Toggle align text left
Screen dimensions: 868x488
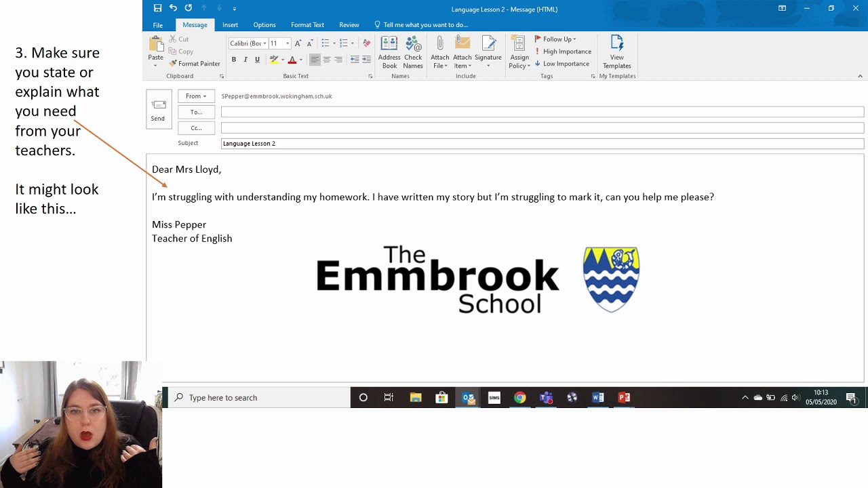click(x=314, y=60)
